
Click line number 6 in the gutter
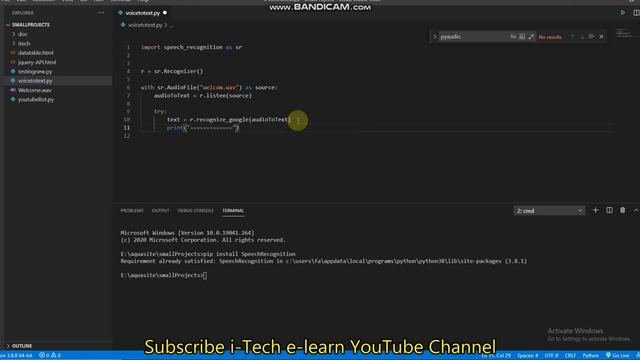click(128, 87)
